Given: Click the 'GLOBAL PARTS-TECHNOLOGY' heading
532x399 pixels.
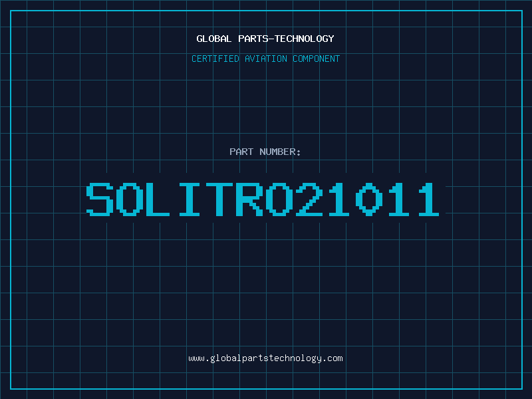Looking at the screenshot, I should [265, 39].
